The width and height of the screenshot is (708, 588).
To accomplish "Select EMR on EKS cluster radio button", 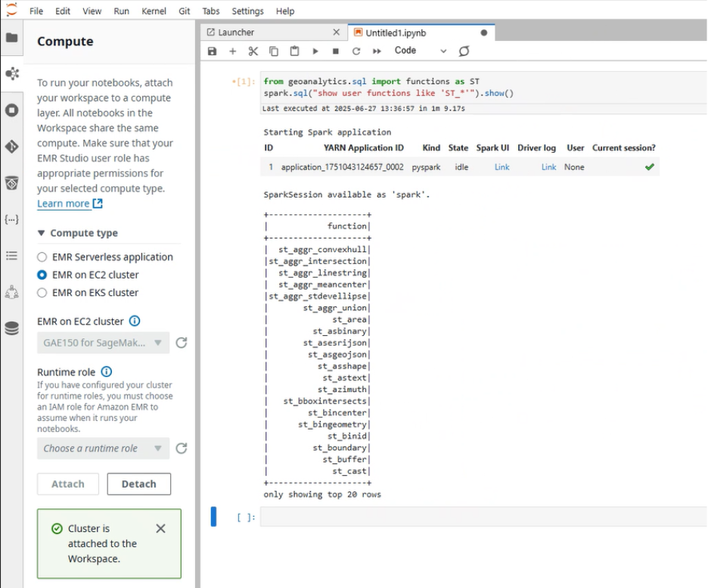I will point(42,293).
